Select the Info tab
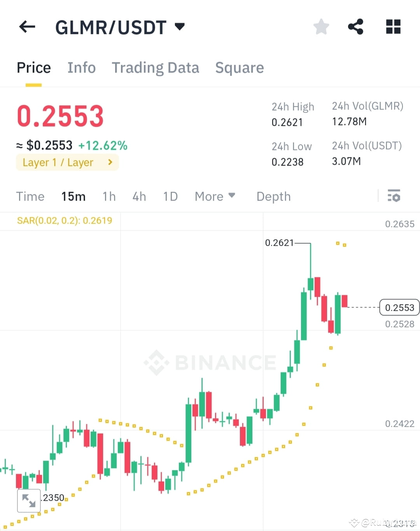Viewport: 420px width, 531px height. pos(82,67)
